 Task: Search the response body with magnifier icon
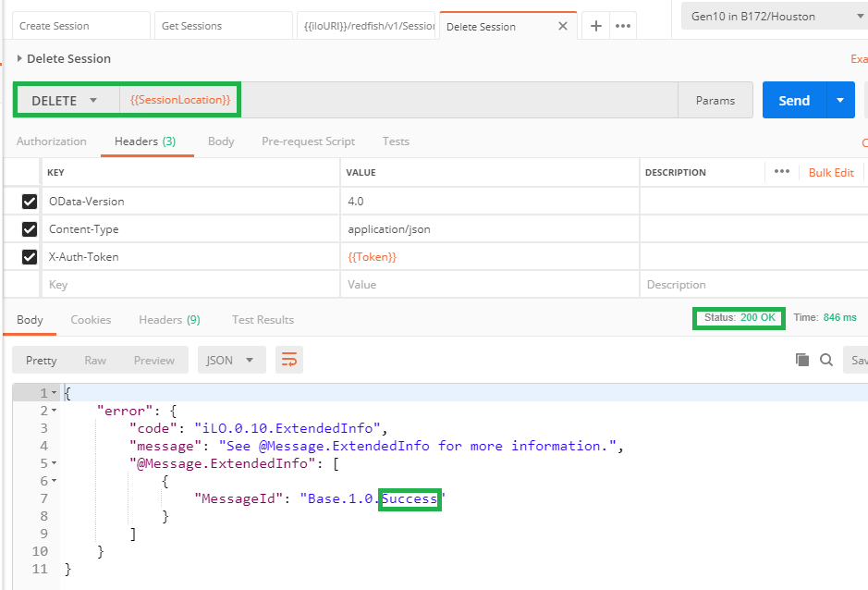coord(826,360)
